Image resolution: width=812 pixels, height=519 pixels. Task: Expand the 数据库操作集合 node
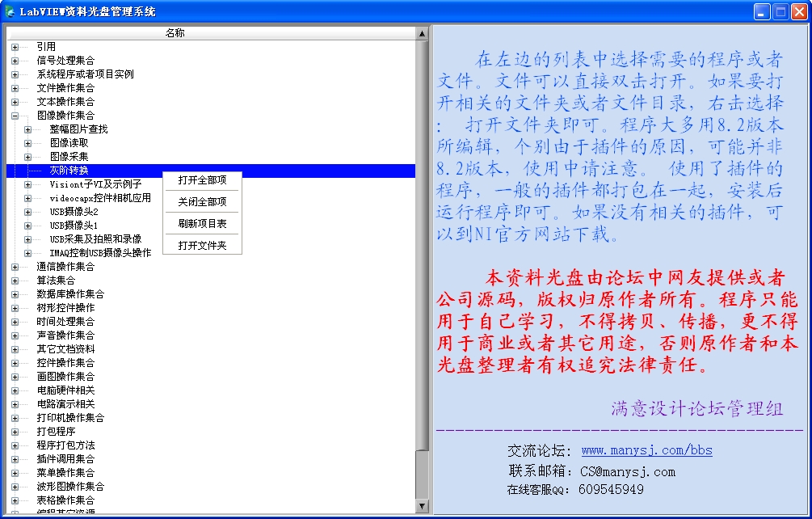[x=15, y=294]
